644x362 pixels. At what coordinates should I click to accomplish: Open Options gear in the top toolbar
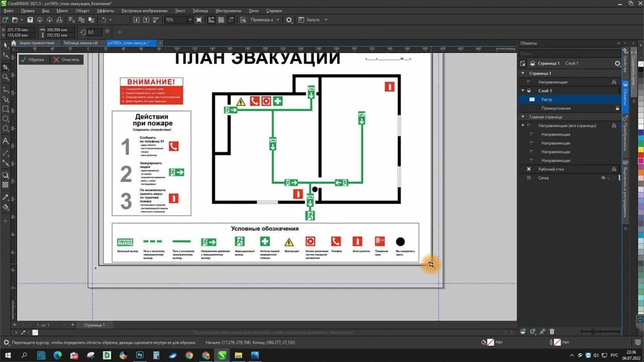289,20
